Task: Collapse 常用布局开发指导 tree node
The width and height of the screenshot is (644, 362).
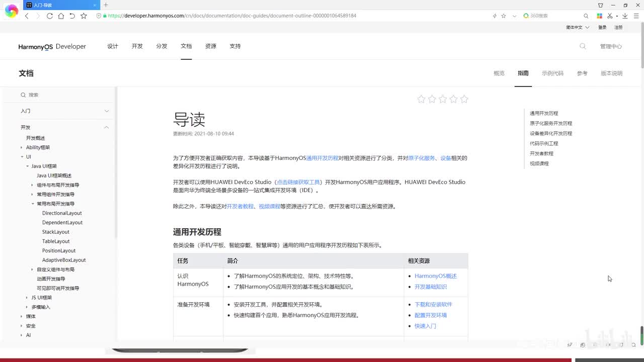Action: tap(32, 204)
